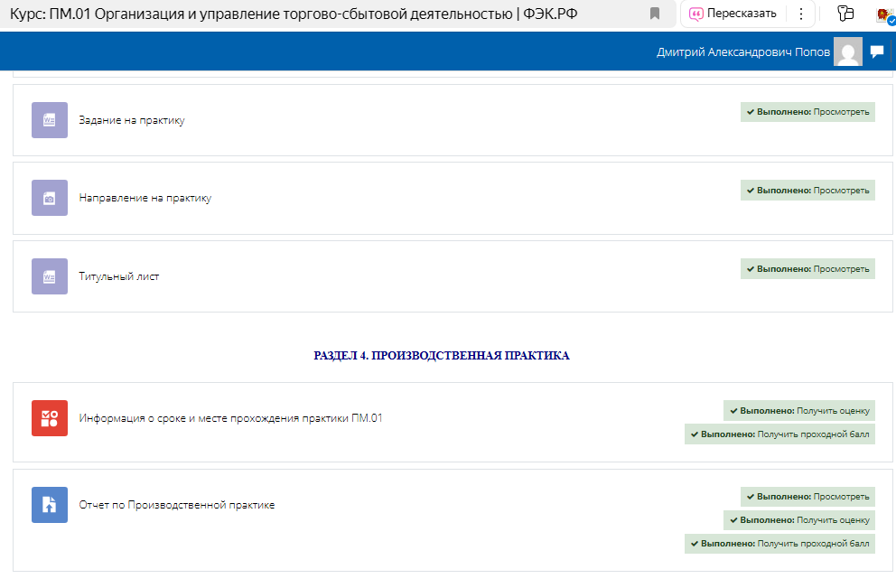Click the 'Задание на практику' document icon
Viewport: 896px width, 588px height.
pyautogui.click(x=50, y=120)
